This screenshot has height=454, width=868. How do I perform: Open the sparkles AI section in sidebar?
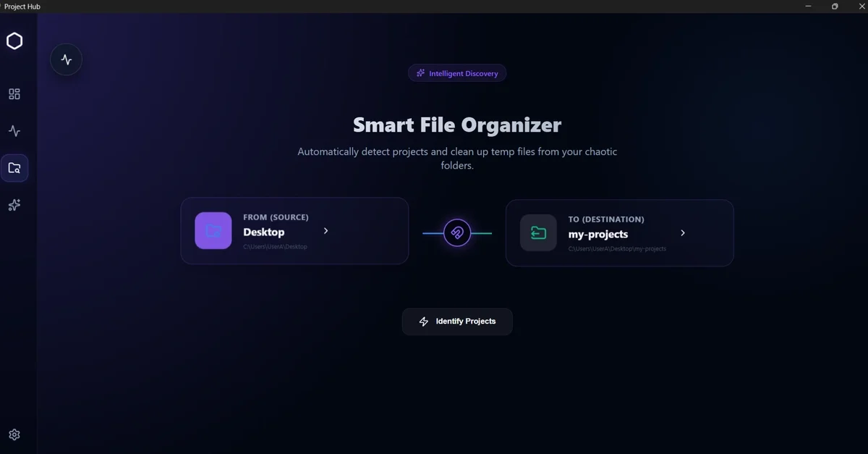pos(14,206)
